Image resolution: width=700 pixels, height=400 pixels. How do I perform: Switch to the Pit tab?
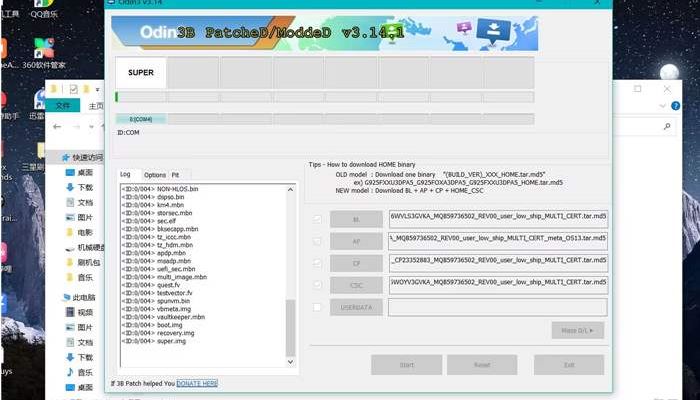[x=175, y=175]
